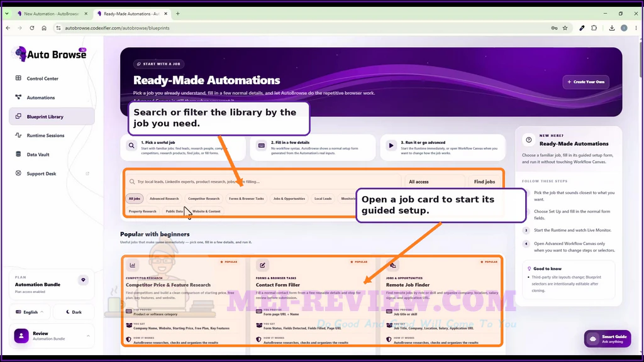Bookmark this page with the star icon
The image size is (644, 362).
tap(565, 28)
